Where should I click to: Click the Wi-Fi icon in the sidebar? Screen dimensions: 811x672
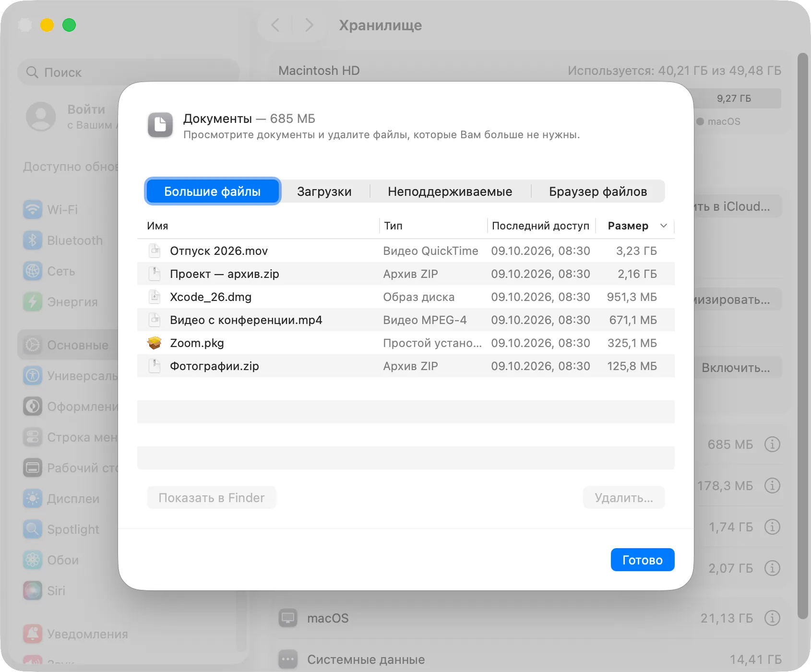click(x=33, y=210)
